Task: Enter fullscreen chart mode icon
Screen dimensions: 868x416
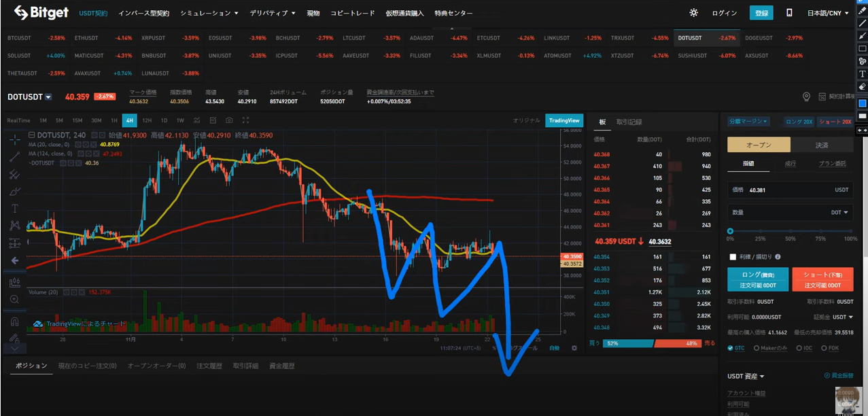Action: 245,120
